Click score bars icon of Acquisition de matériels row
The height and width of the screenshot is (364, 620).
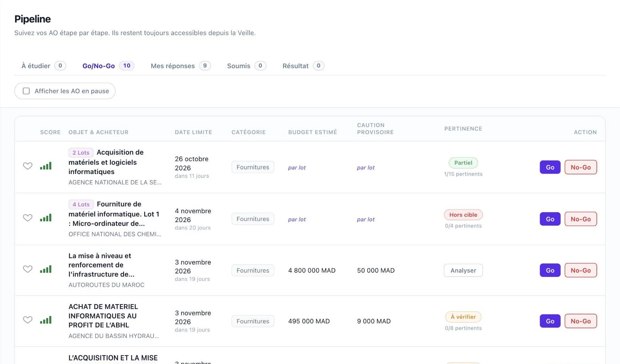[x=46, y=166]
